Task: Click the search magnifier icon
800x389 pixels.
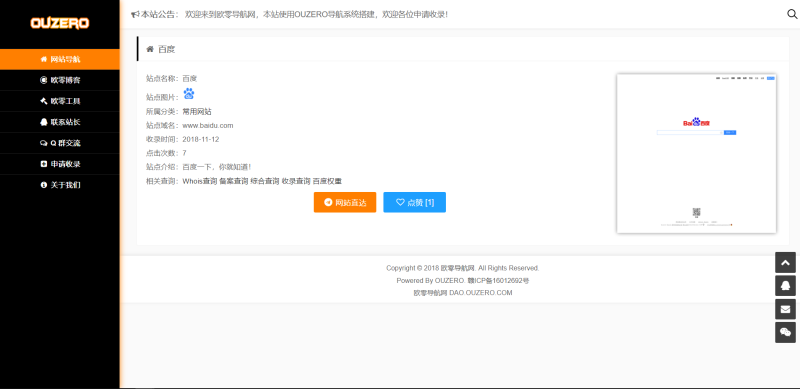Action: click(x=792, y=14)
